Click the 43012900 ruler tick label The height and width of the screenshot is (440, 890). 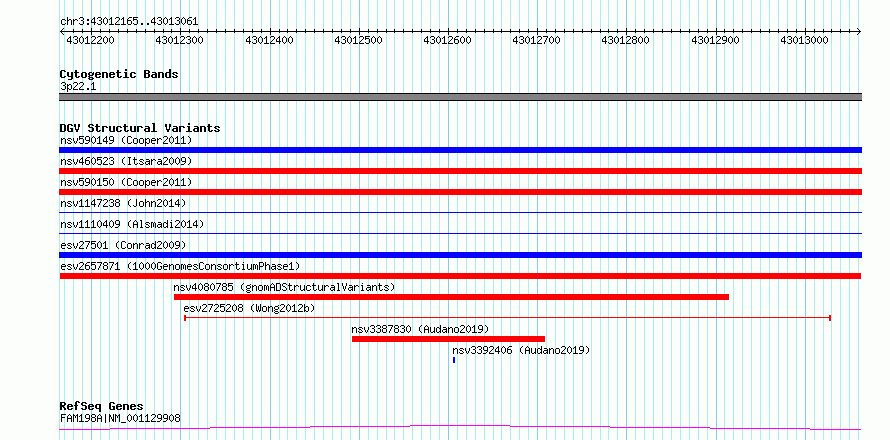[x=715, y=41]
